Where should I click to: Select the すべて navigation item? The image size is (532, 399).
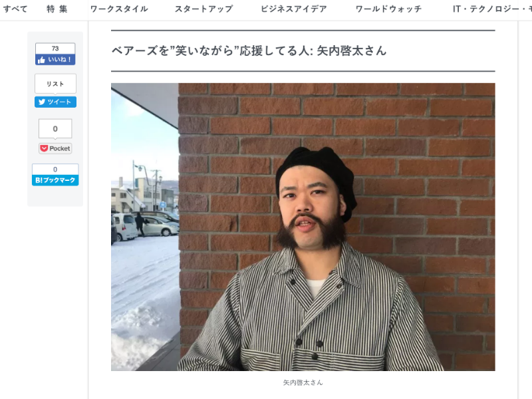click(x=15, y=9)
